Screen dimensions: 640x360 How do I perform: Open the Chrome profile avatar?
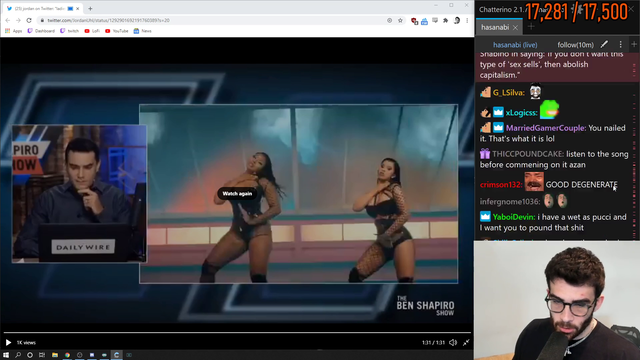point(457,20)
